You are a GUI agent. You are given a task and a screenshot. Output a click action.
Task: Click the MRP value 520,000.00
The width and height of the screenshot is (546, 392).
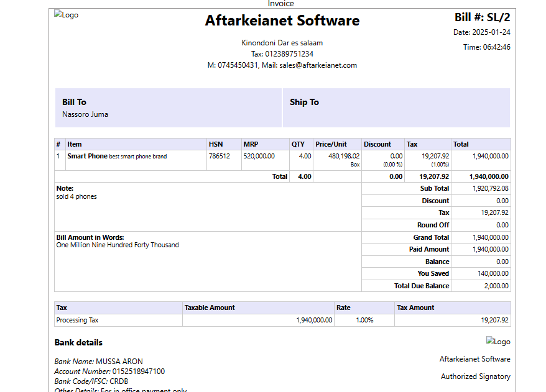click(259, 156)
